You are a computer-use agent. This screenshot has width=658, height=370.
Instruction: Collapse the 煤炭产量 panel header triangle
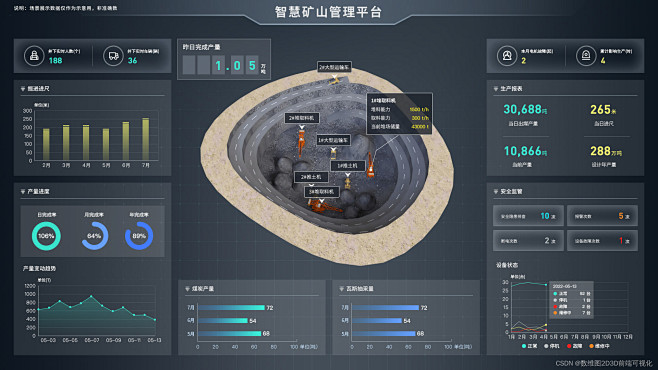click(x=187, y=289)
